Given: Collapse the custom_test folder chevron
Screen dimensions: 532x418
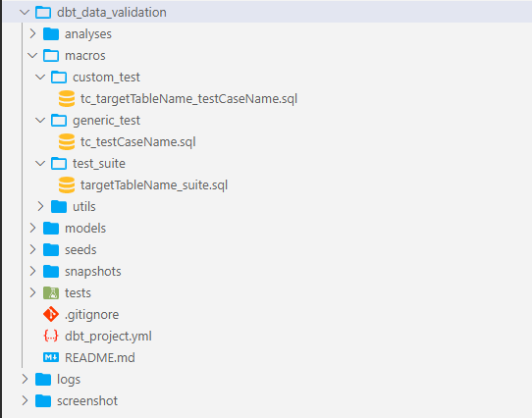Looking at the screenshot, I should (x=40, y=78).
